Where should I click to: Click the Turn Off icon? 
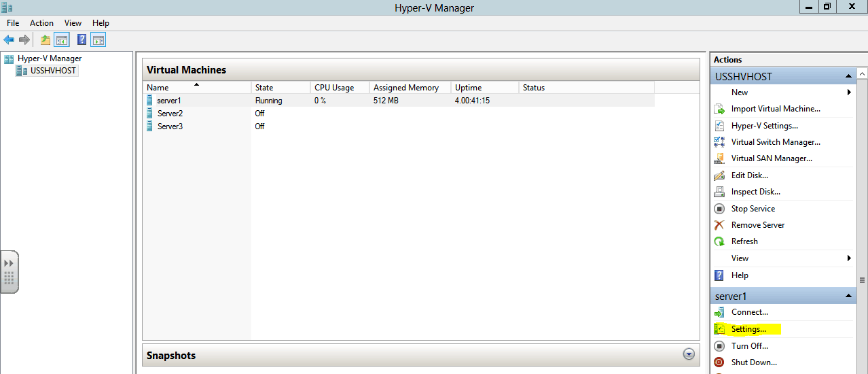(719, 346)
